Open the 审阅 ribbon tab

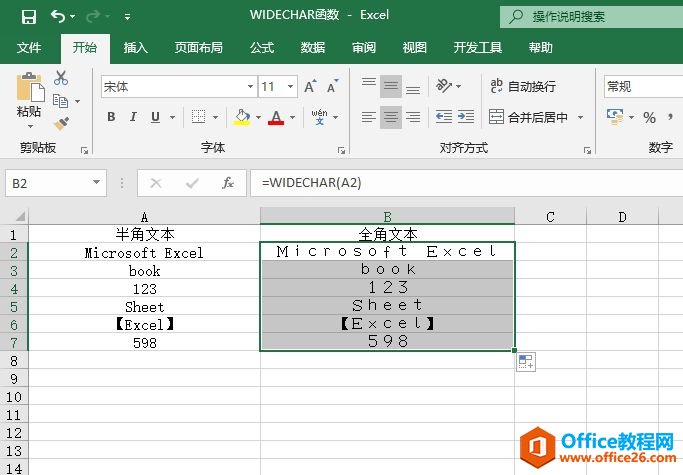tap(364, 48)
